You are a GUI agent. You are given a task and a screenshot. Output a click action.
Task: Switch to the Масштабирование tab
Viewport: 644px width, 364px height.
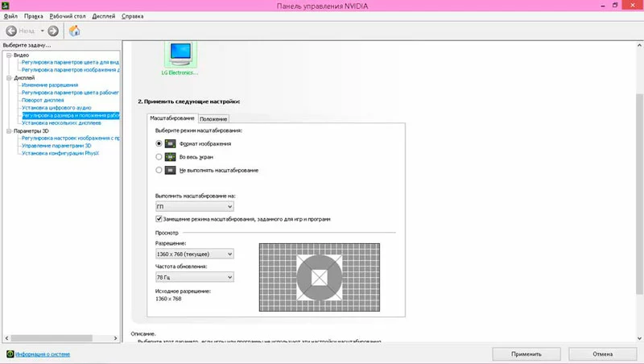[x=172, y=118]
